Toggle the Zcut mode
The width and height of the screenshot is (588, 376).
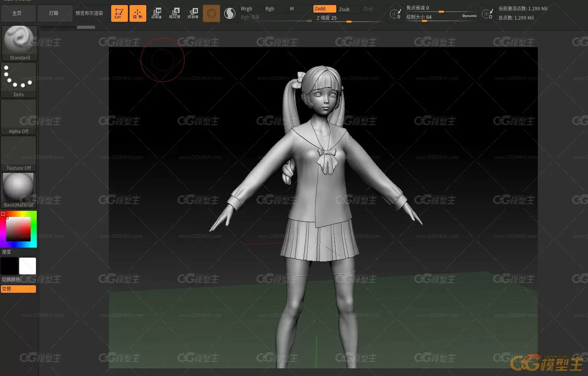pos(368,9)
